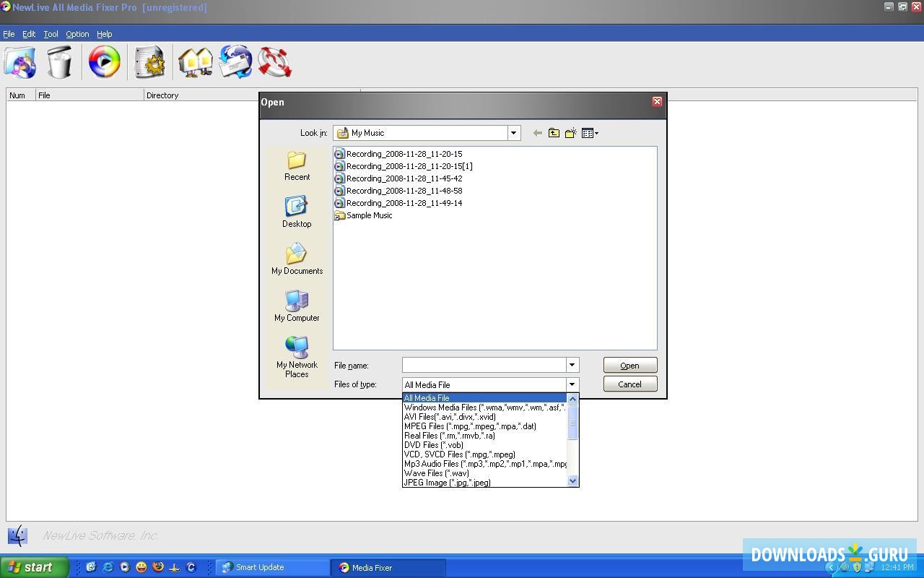Click the red lifebuoy help icon
924x578 pixels.
point(275,62)
